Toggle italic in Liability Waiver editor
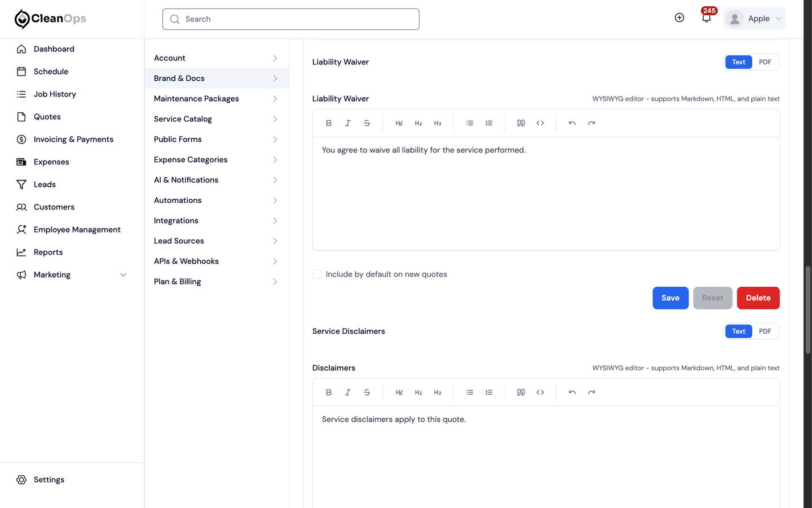Image resolution: width=812 pixels, height=508 pixels. (348, 123)
